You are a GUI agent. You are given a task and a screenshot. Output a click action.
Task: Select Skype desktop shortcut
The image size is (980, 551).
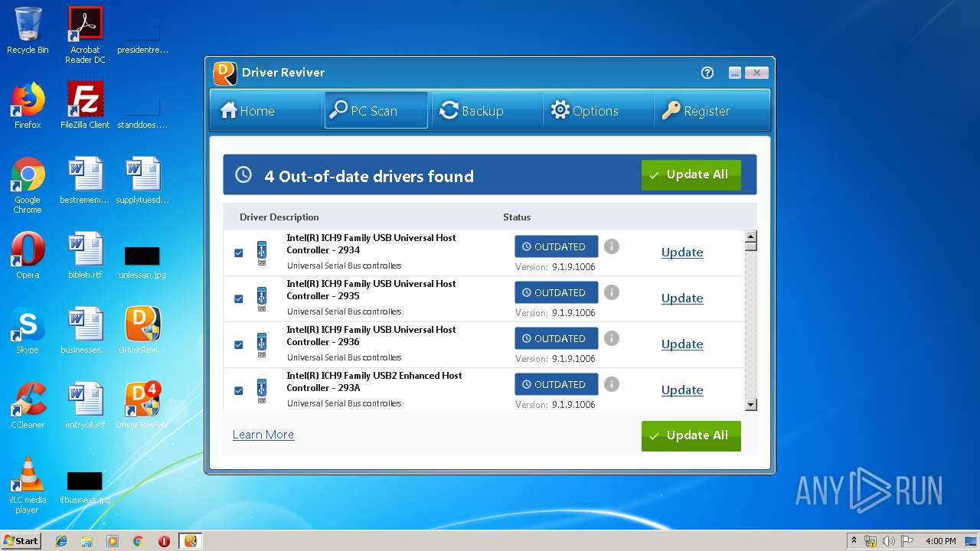28,331
